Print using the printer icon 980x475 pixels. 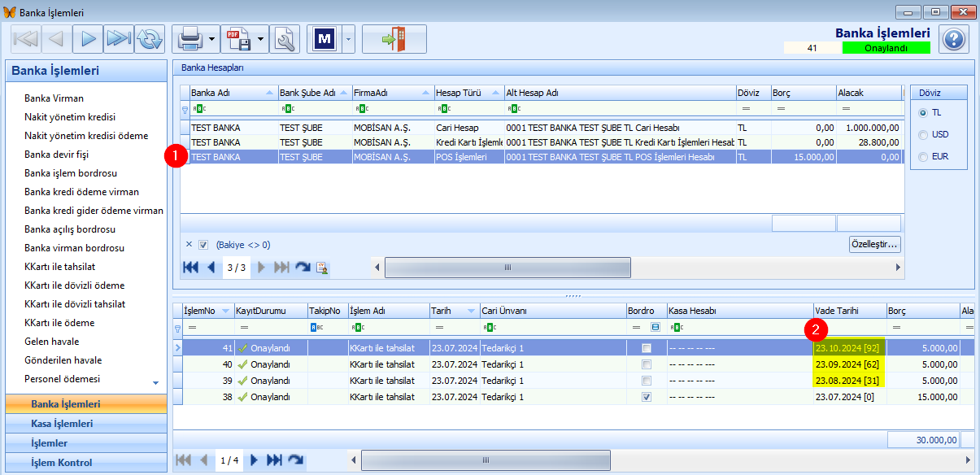pyautogui.click(x=189, y=38)
